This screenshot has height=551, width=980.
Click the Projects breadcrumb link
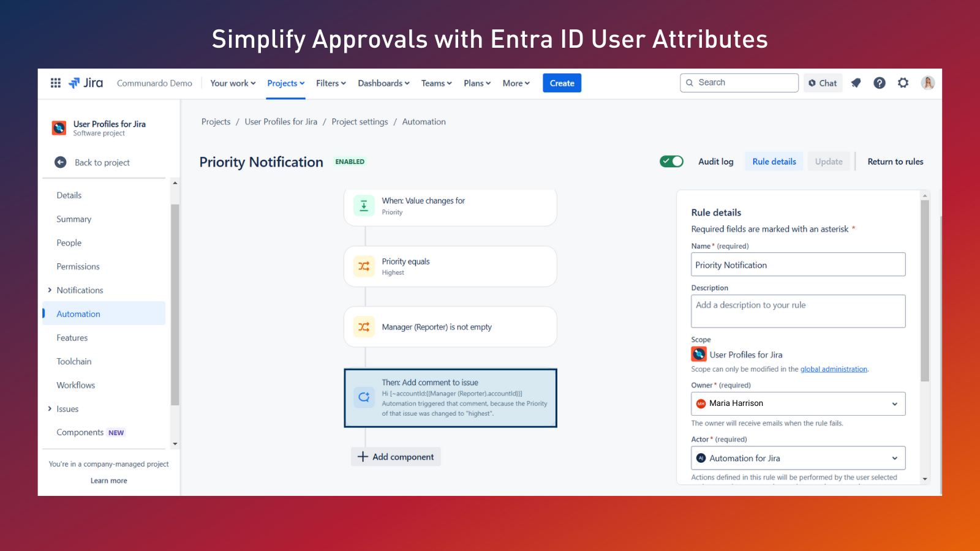coord(216,122)
